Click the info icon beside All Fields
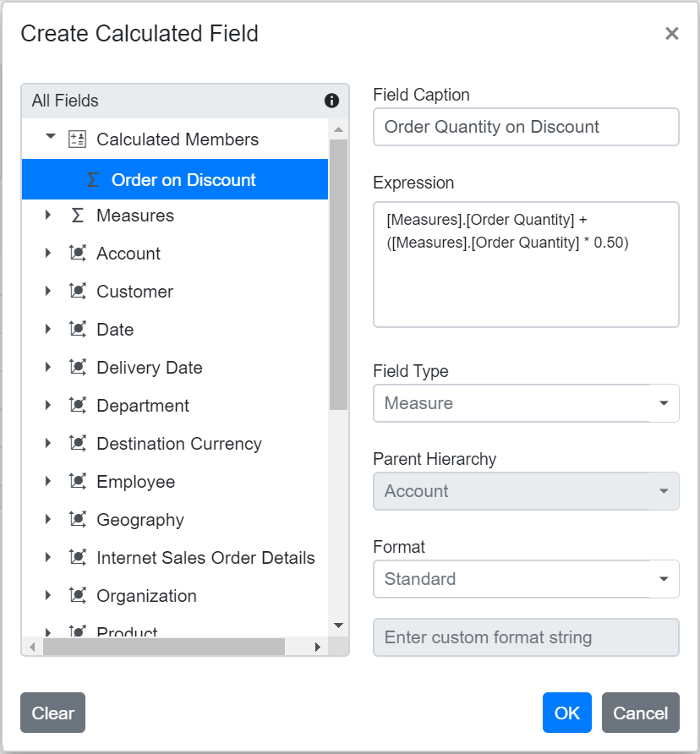The width and height of the screenshot is (700, 754). point(331,101)
